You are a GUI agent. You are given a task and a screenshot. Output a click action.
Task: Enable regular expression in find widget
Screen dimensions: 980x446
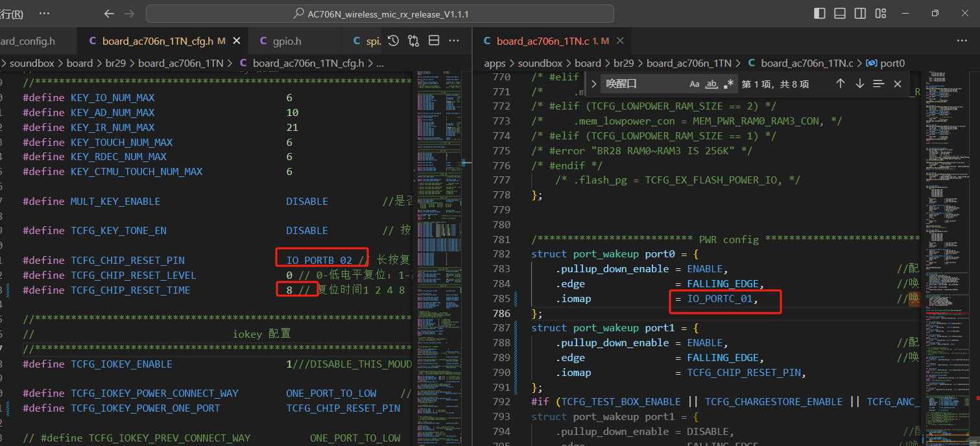729,84
